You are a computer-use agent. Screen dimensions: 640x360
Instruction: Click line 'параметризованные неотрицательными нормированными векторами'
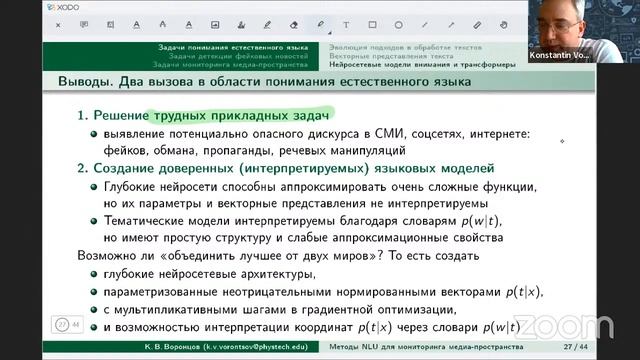pyautogui.click(x=323, y=292)
